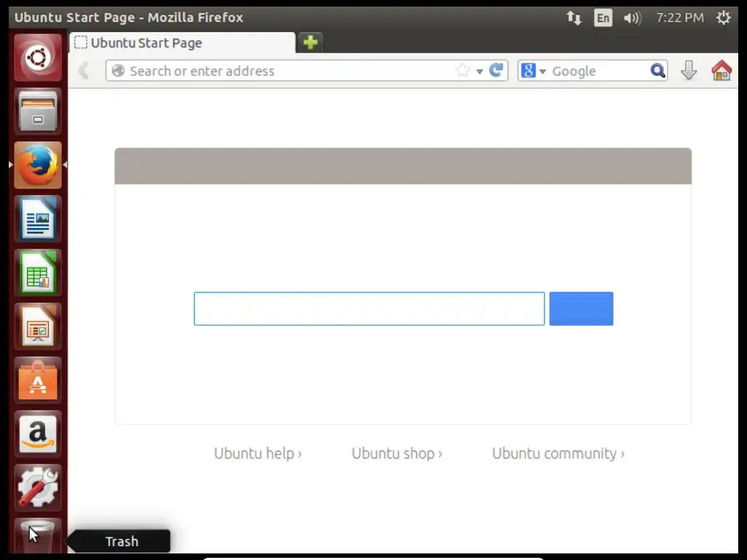This screenshot has height=560, width=747.
Task: Reload the current page
Action: pyautogui.click(x=496, y=71)
